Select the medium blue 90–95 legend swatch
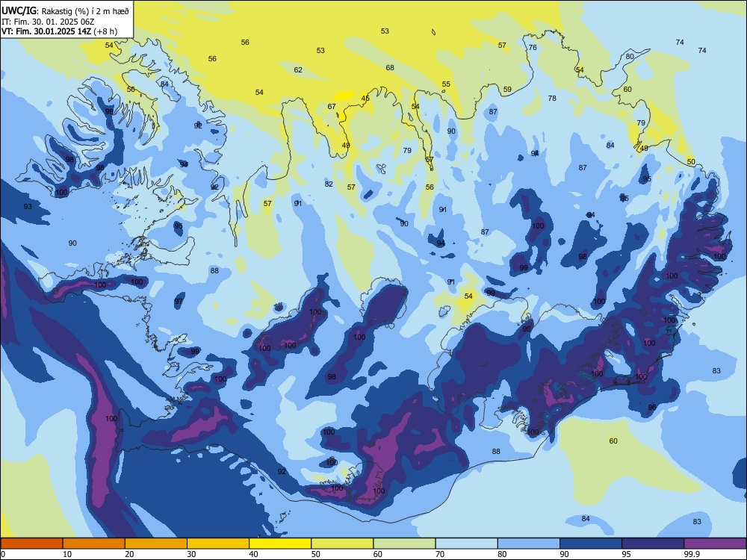Screen dimensions: 747x560 [591, 544]
